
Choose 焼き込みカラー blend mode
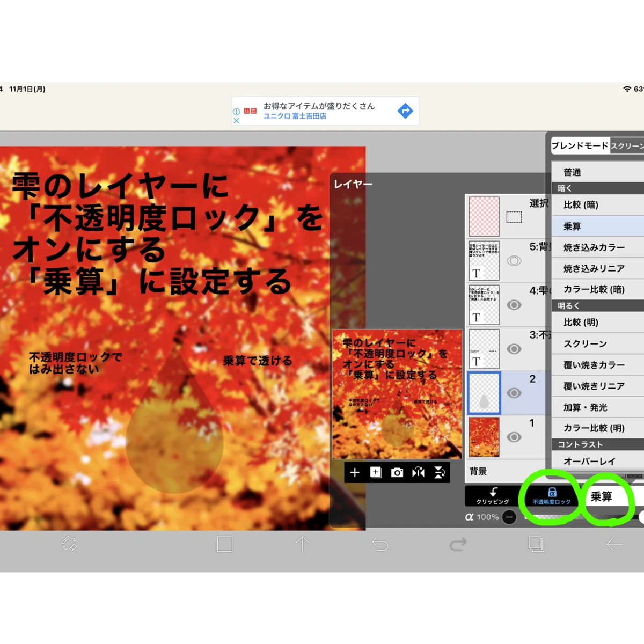point(598,247)
